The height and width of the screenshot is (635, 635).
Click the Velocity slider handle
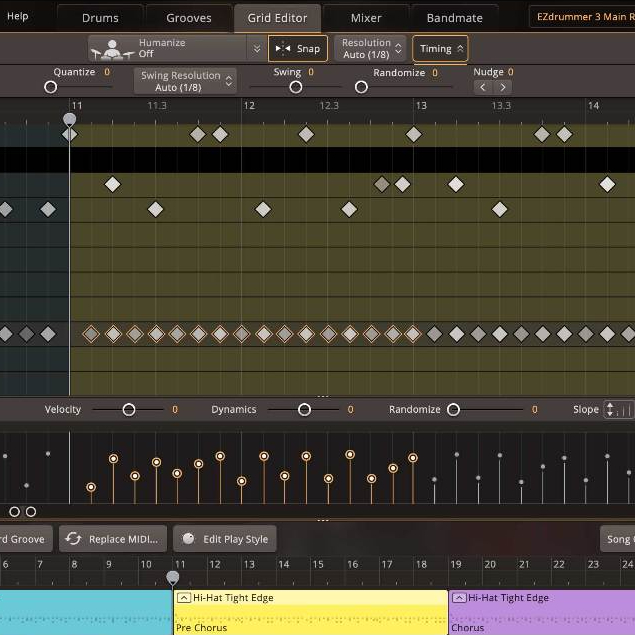click(x=129, y=410)
